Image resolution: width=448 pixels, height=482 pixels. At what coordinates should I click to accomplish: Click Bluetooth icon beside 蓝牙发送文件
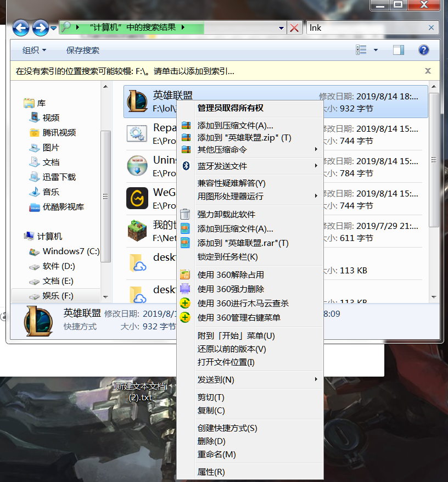click(186, 166)
